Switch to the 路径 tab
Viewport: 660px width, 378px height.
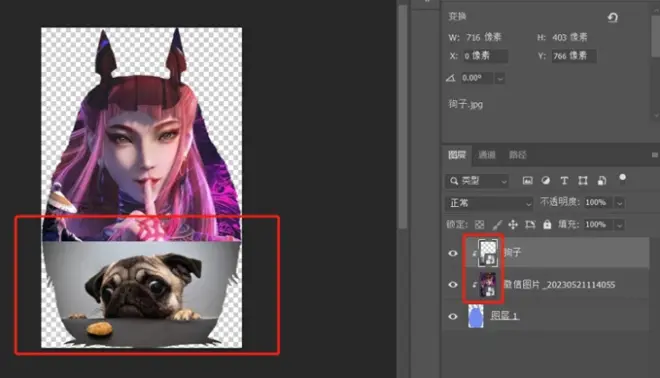point(518,155)
